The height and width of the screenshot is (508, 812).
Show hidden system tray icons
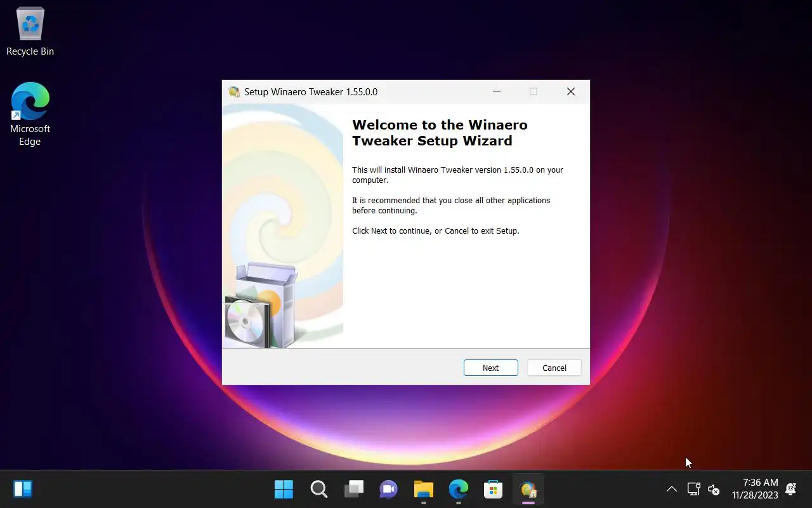click(671, 490)
